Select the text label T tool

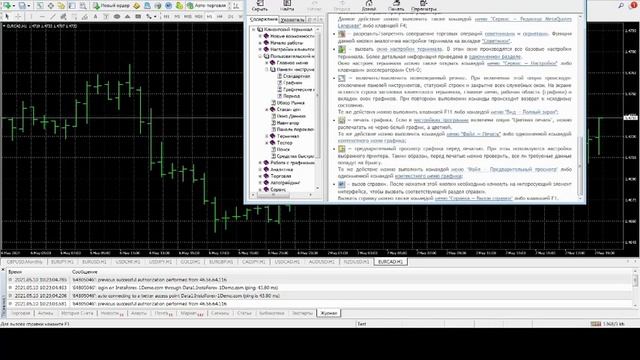tap(106, 16)
